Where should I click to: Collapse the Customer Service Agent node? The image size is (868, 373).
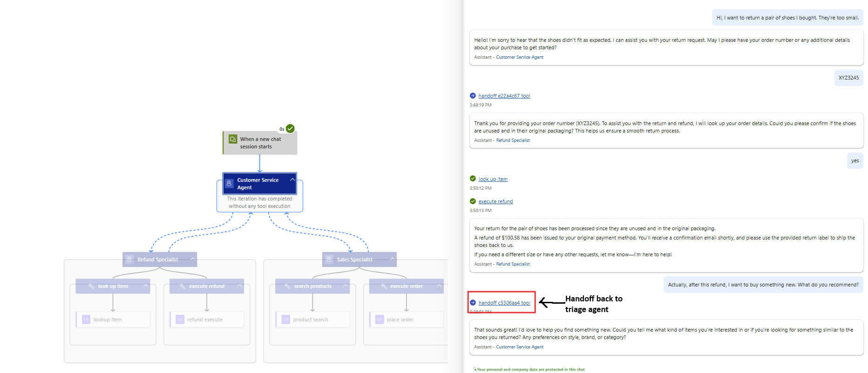click(292, 180)
